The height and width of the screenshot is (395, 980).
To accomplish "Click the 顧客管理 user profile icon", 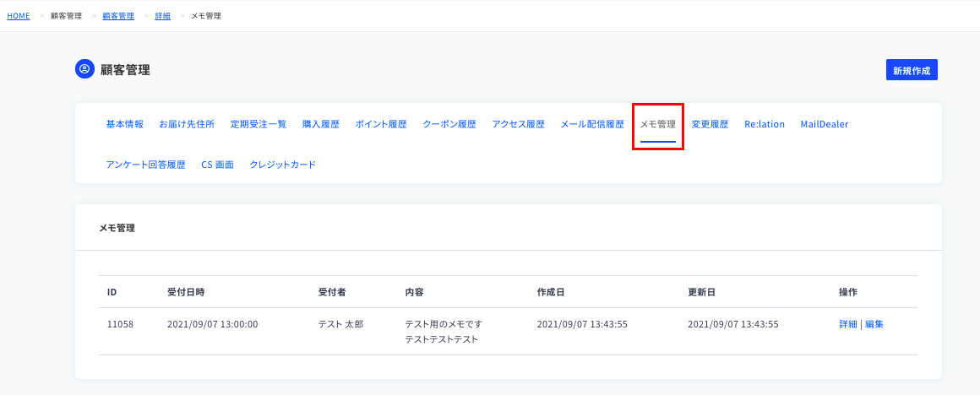I will coord(84,69).
